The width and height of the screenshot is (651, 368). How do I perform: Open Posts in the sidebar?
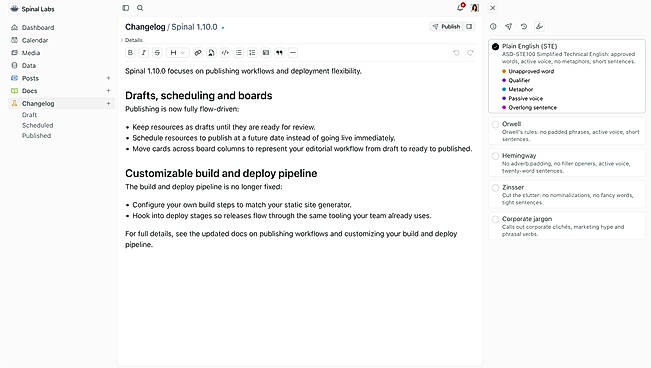56,78
